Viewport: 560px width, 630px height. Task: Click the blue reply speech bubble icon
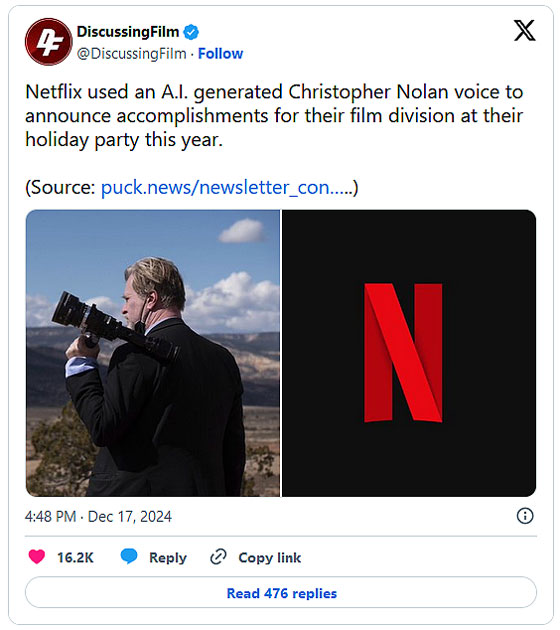[129, 556]
